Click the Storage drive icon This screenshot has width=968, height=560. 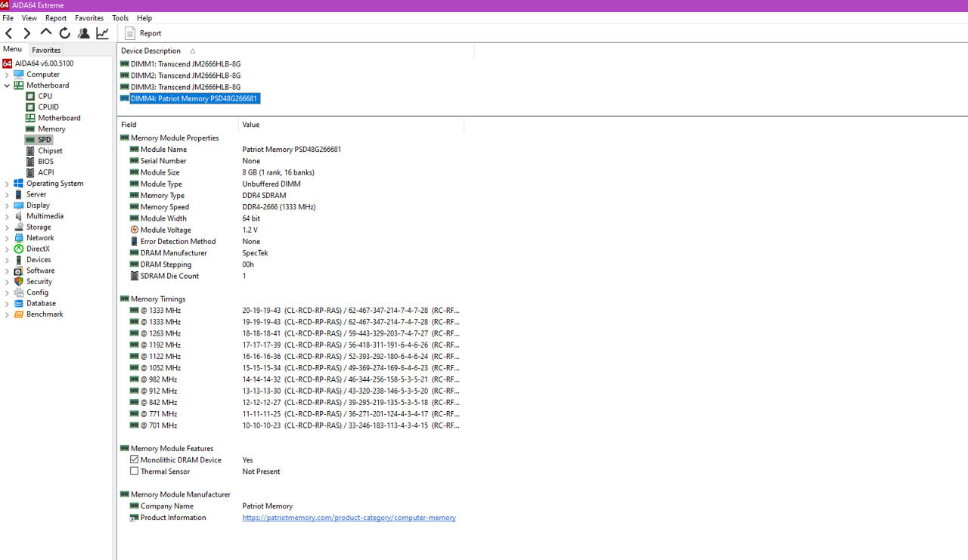[x=19, y=227]
